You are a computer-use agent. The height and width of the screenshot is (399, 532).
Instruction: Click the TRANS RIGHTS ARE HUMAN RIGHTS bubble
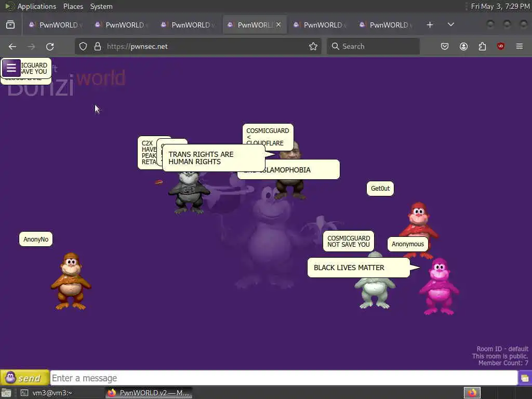pyautogui.click(x=214, y=158)
